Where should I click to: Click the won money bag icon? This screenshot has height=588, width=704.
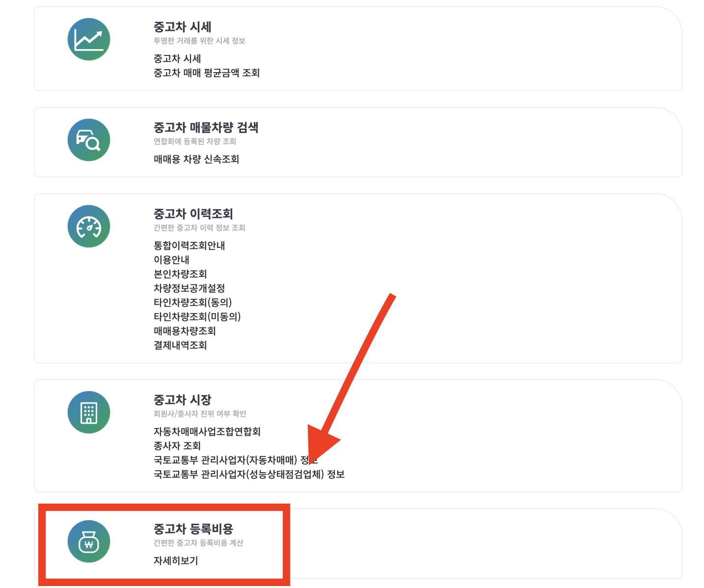[x=89, y=541]
